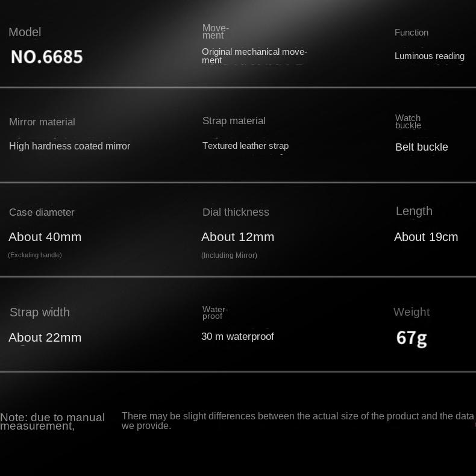Click the About 12mm dial thickness
Image resolution: width=476 pixels, height=476 pixels.
(237, 237)
